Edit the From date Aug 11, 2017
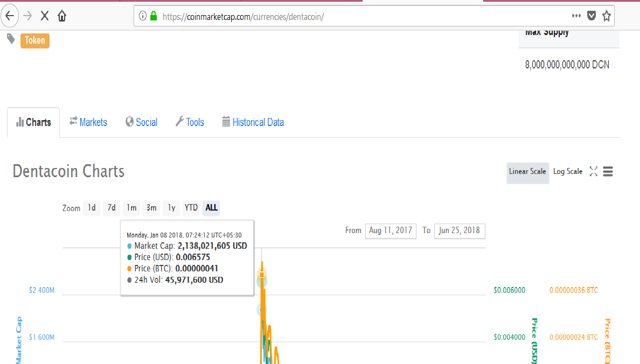Screen dimensions: 640x364 pos(391,230)
